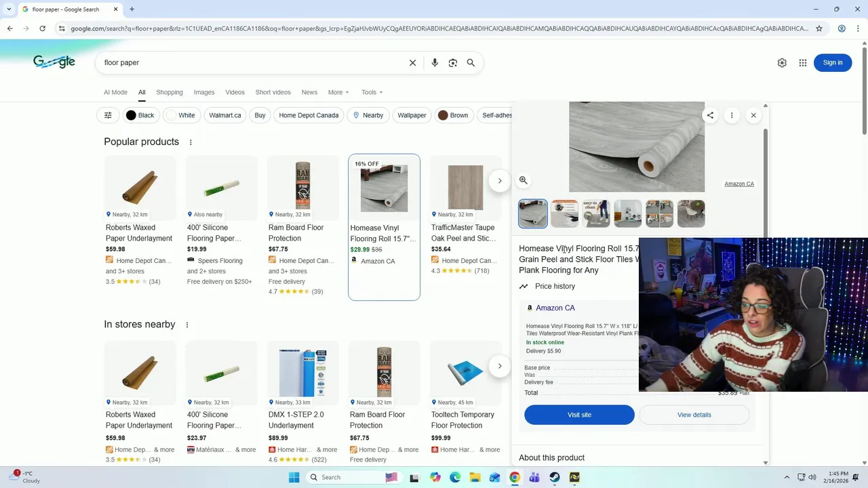Go to Google homepage via logo
The height and width of the screenshot is (488, 868).
pyautogui.click(x=54, y=62)
